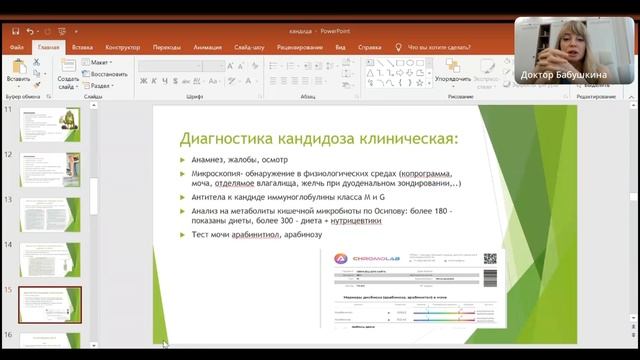Increase list indent level
The height and width of the screenshot is (360, 640).
tap(318, 66)
